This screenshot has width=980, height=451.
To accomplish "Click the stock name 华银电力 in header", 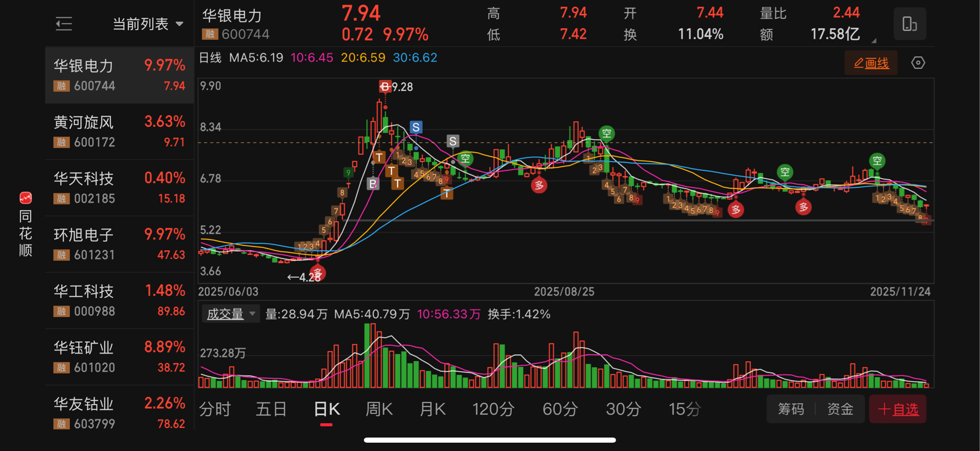I will click(233, 15).
